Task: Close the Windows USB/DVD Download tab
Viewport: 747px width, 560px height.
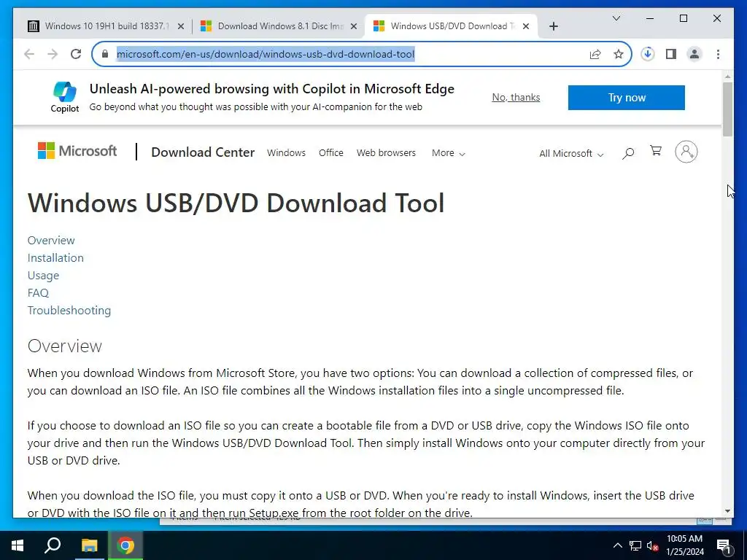Action: (x=526, y=27)
